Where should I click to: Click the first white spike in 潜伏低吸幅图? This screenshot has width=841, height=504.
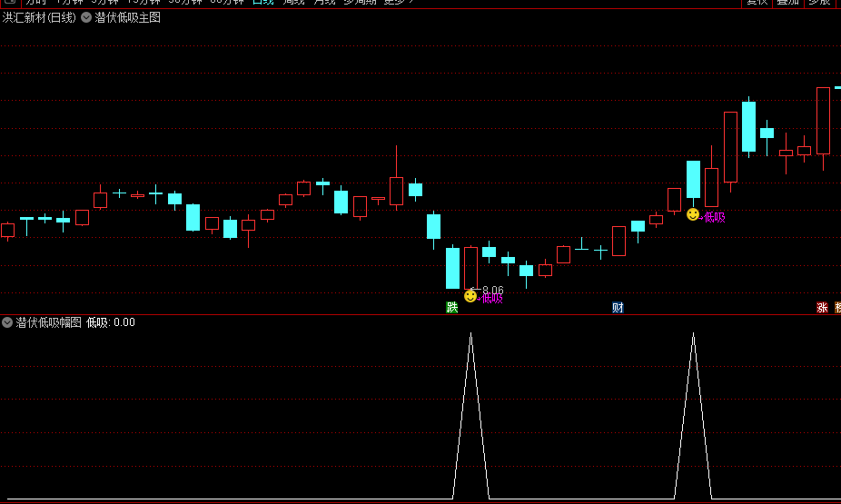coord(471,416)
